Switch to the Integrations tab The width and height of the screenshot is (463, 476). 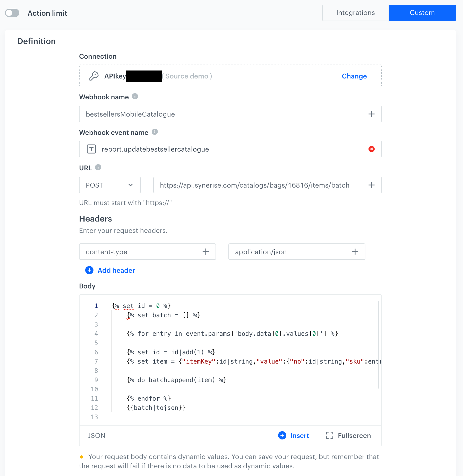click(355, 13)
